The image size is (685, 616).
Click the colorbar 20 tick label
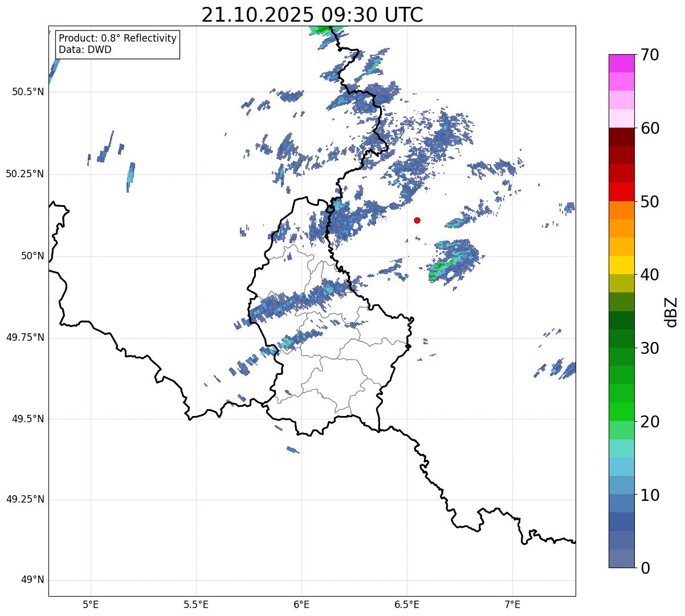(x=649, y=422)
